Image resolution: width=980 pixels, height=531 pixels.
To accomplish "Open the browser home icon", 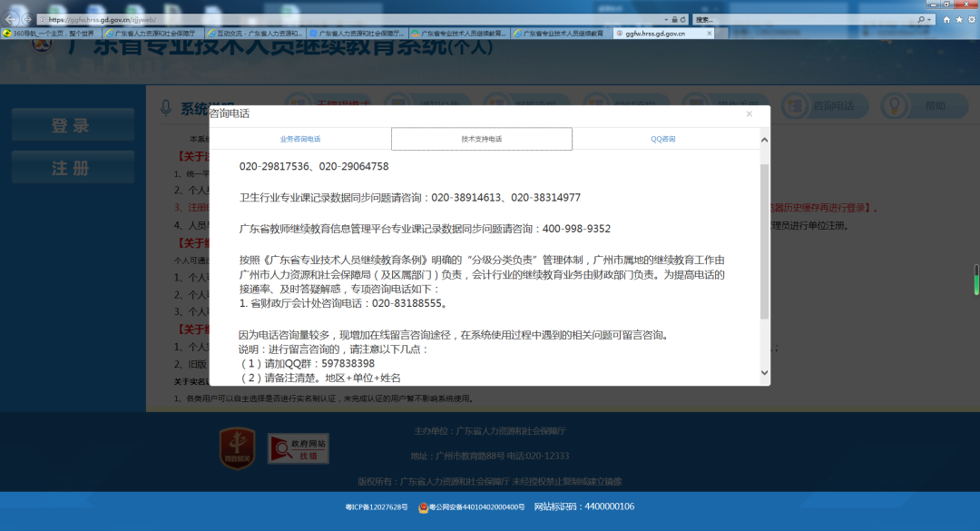I will click(x=946, y=19).
